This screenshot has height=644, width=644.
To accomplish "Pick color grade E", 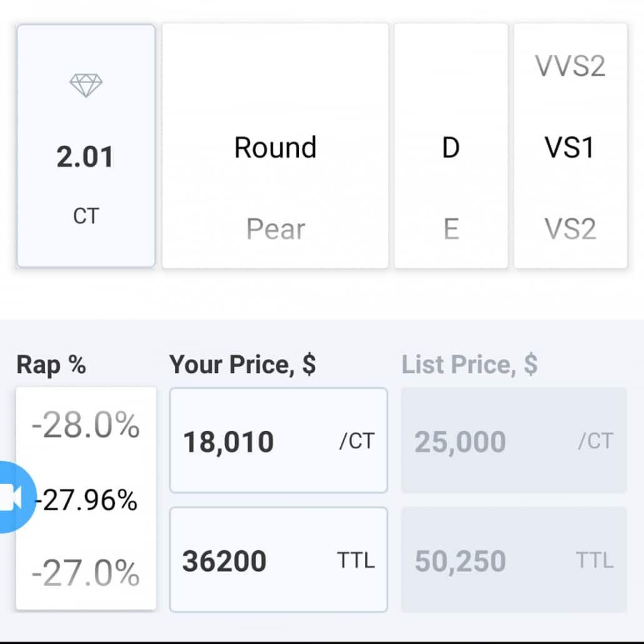I will click(x=451, y=229).
